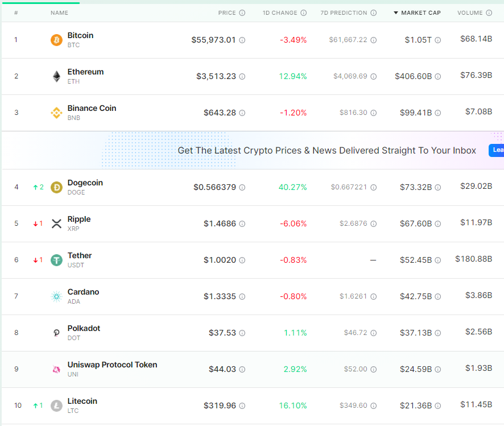Viewport: 504px width, 426px height.
Task: Select the Litecoin name link
Action: coord(82,402)
